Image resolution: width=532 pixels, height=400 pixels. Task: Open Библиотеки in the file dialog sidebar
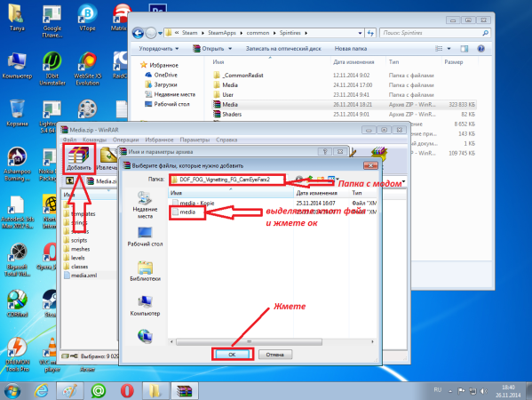click(145, 271)
